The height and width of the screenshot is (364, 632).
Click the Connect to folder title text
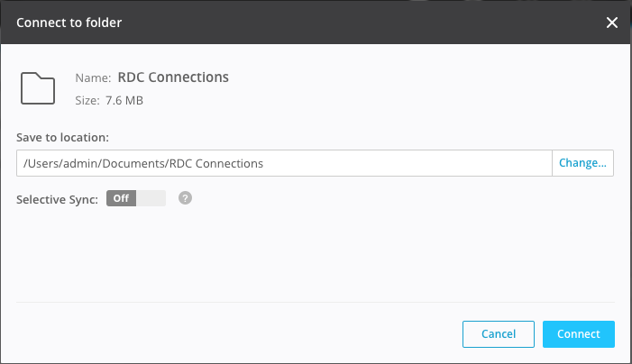pyautogui.click(x=69, y=23)
